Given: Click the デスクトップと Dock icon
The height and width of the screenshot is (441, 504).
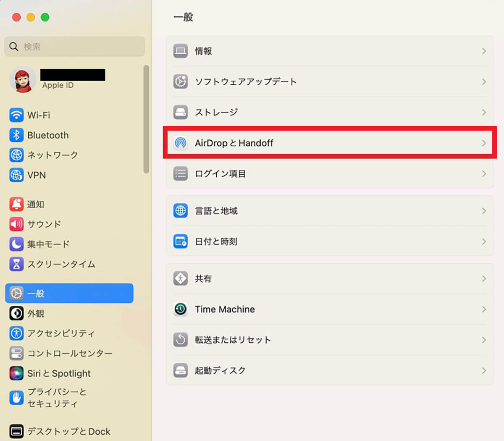Looking at the screenshot, I should click(16, 431).
